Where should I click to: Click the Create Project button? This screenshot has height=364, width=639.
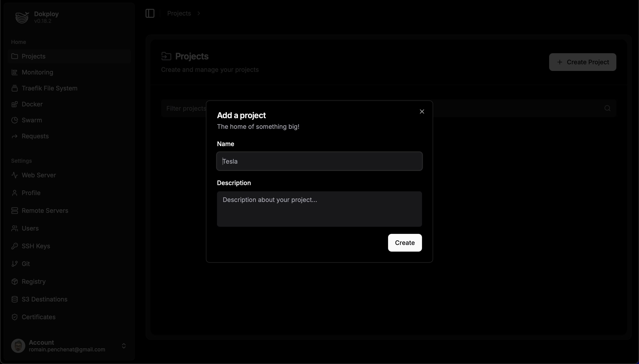pyautogui.click(x=582, y=62)
